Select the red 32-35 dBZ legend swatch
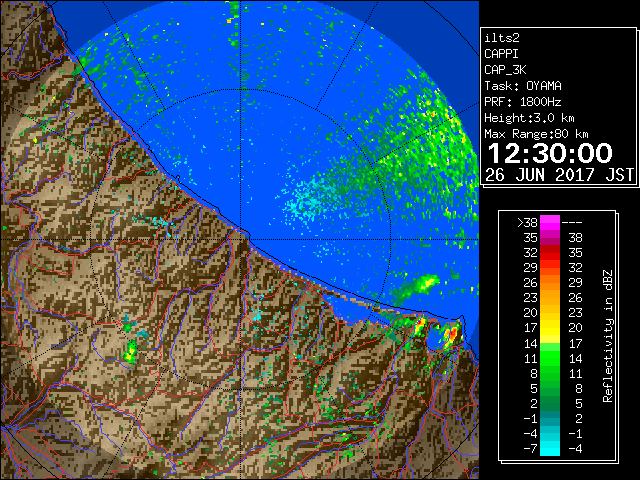This screenshot has width=640, height=480. 550,253
